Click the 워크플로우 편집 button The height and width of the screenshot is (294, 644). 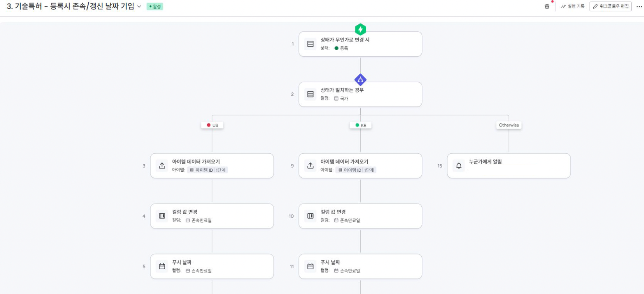pyautogui.click(x=610, y=6)
